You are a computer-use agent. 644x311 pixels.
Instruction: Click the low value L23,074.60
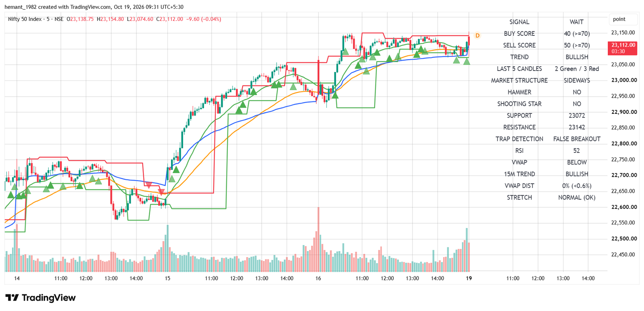pos(140,19)
